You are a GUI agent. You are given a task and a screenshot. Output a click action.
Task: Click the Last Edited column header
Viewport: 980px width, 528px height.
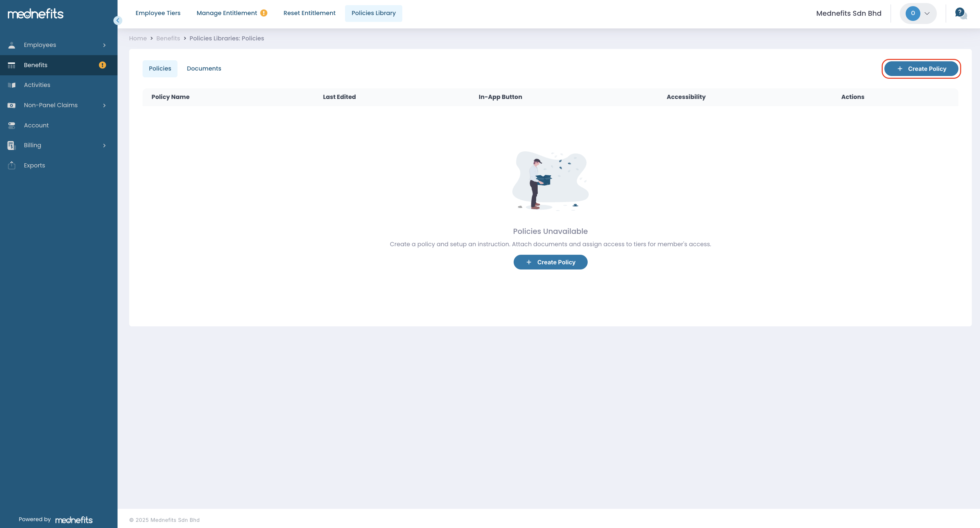[x=339, y=97]
